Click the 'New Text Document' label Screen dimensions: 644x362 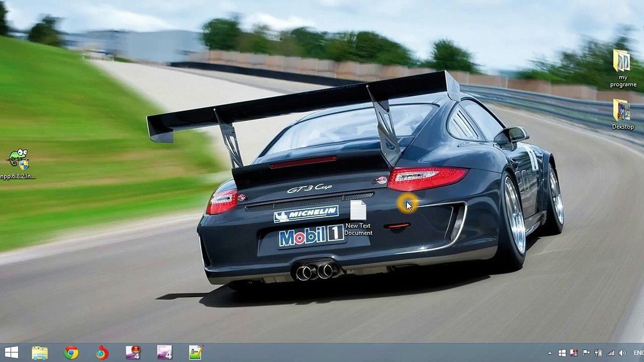[x=358, y=229]
